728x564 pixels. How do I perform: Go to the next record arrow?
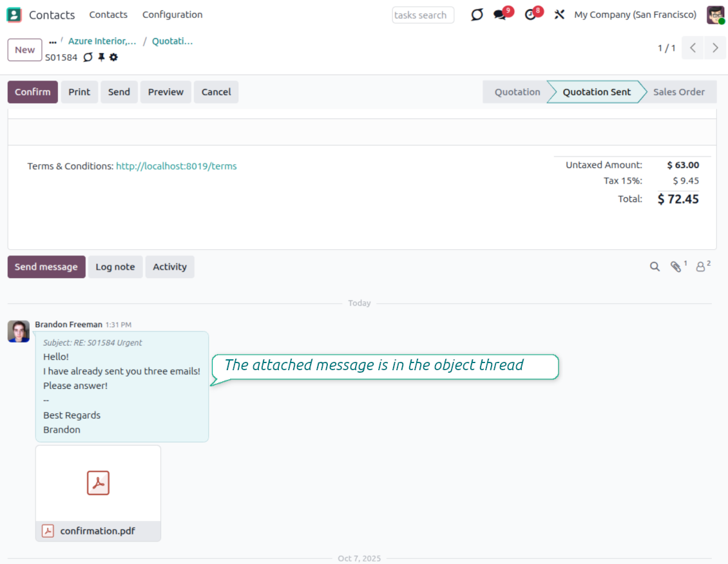[714, 48]
